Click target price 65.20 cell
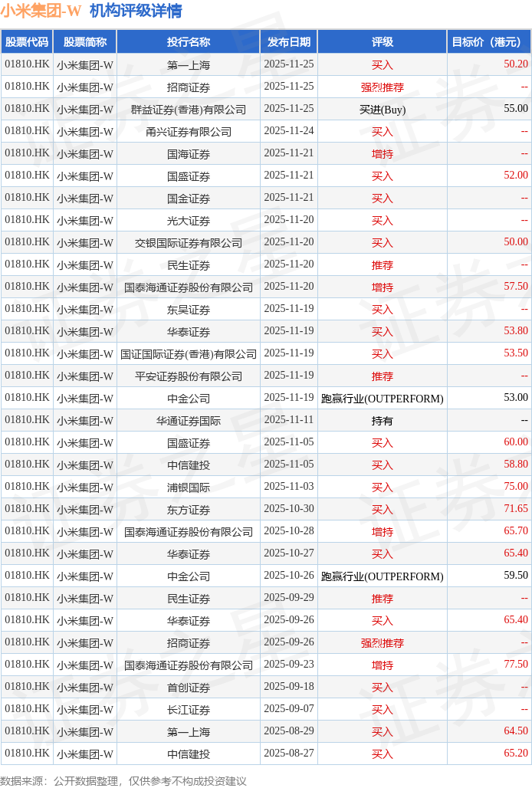Screen dimensions: 532x788 coord(489,754)
